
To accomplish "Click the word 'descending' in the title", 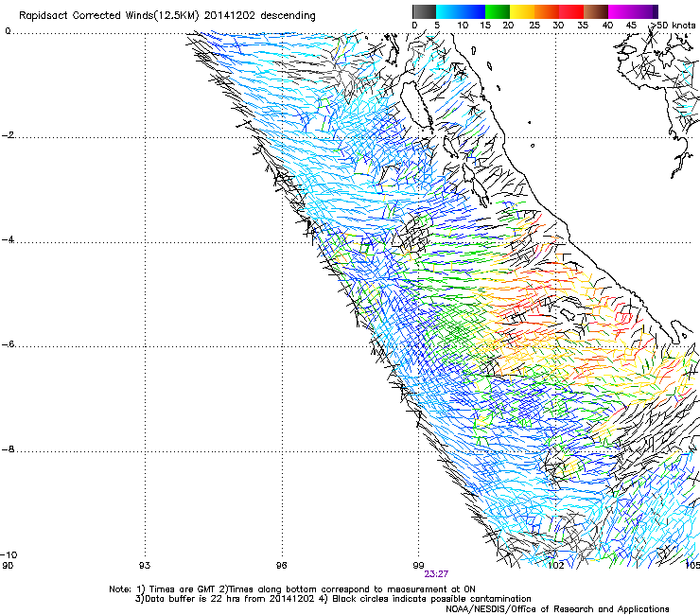I will [x=288, y=16].
